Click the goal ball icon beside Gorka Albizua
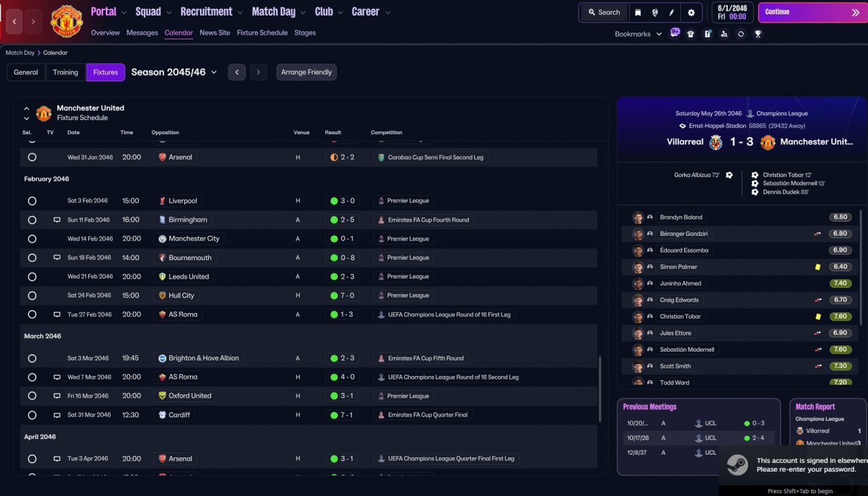The image size is (868, 496). (729, 175)
